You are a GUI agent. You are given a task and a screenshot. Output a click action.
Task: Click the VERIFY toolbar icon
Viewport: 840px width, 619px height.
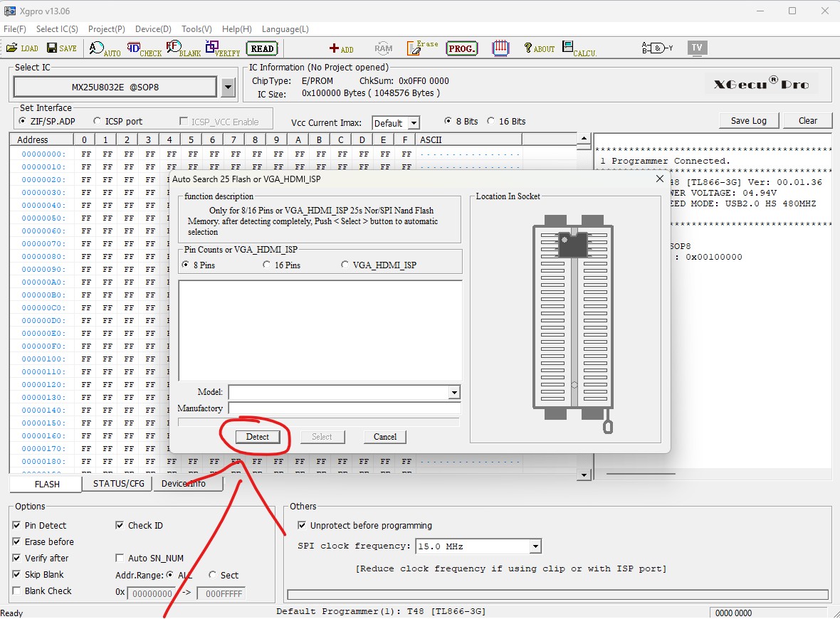[x=222, y=48]
